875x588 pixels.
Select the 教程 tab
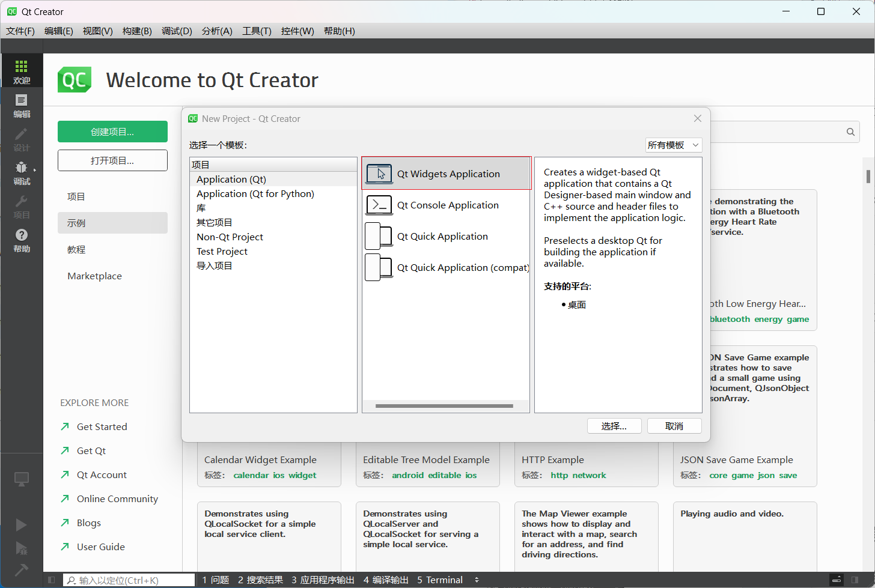point(112,249)
